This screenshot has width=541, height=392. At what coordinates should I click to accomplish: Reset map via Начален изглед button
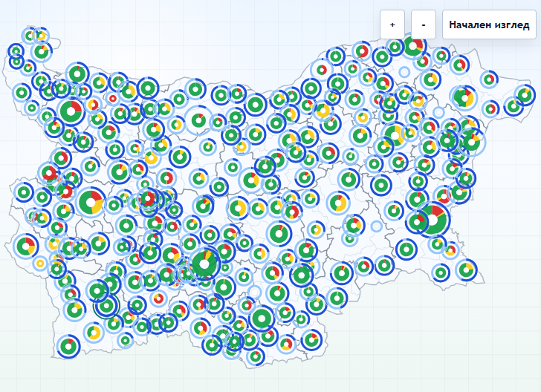coord(489,24)
